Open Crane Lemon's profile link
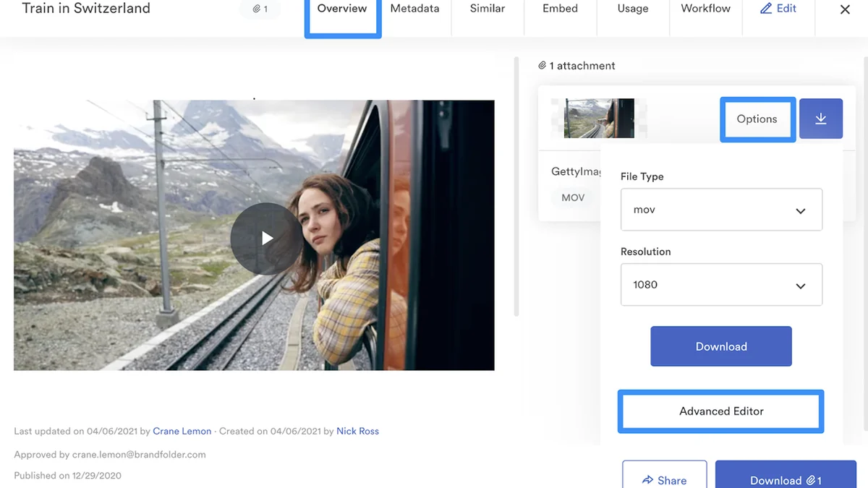Screen dimensions: 868x488 [182, 431]
